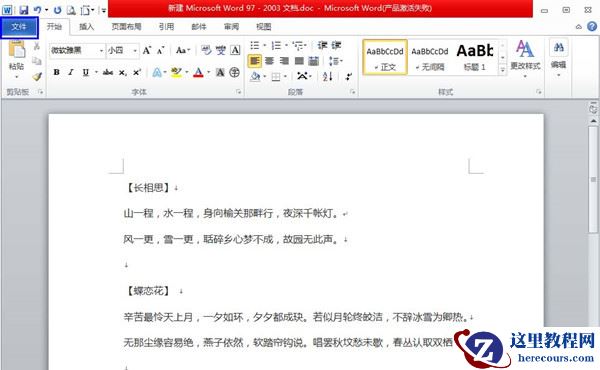
Task: Click the Copy icon in clipboard group
Action: [37, 61]
